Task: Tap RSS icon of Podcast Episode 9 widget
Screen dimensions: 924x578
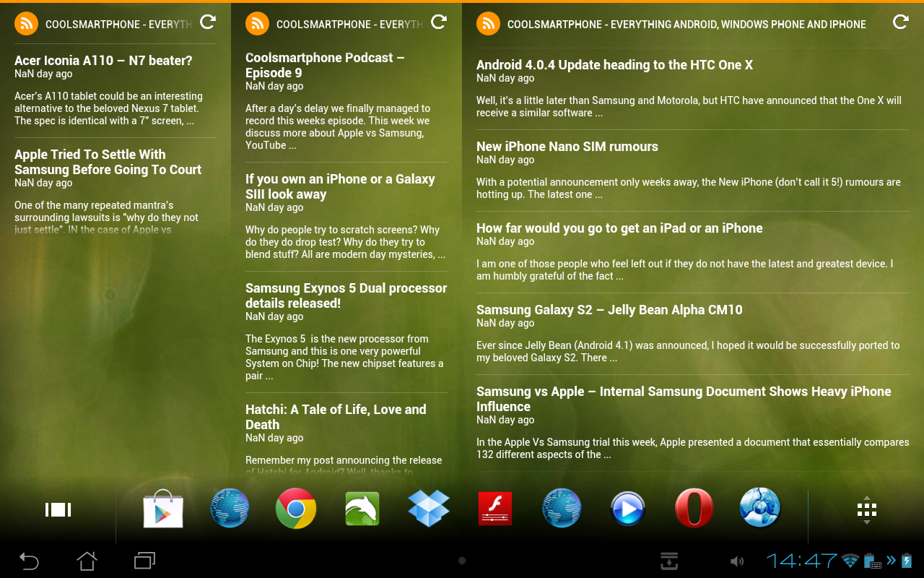Action: [x=257, y=24]
